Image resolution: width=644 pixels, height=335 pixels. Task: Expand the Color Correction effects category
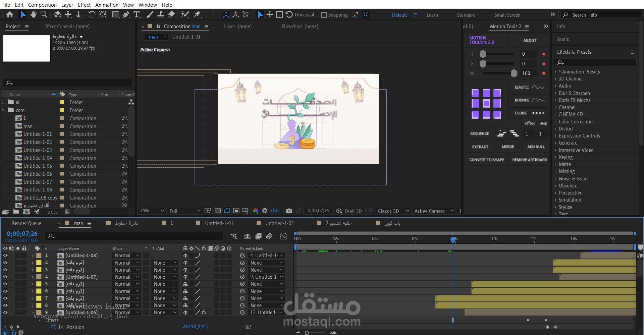click(555, 122)
